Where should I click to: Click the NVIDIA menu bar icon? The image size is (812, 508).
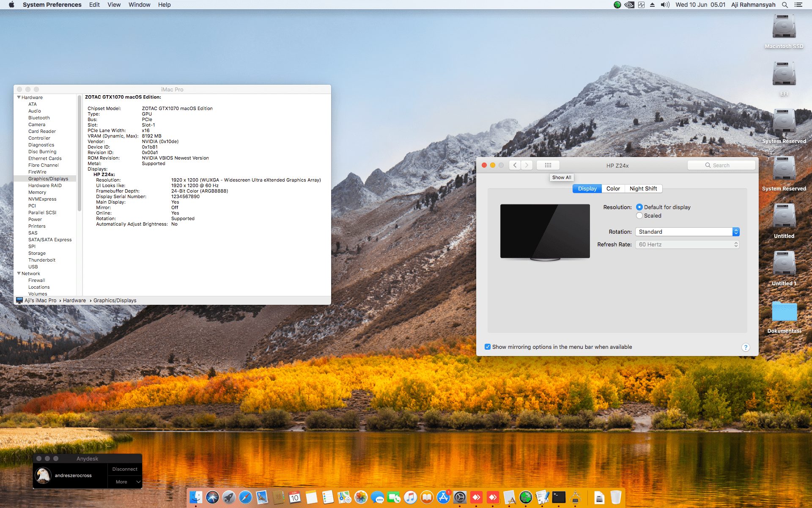(x=629, y=5)
